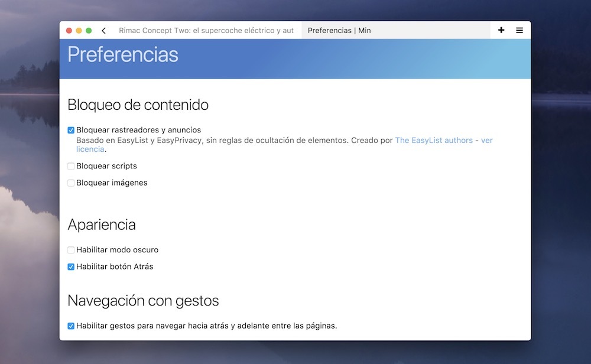
Task: Maximize the window with green traffic light
Action: pos(88,30)
